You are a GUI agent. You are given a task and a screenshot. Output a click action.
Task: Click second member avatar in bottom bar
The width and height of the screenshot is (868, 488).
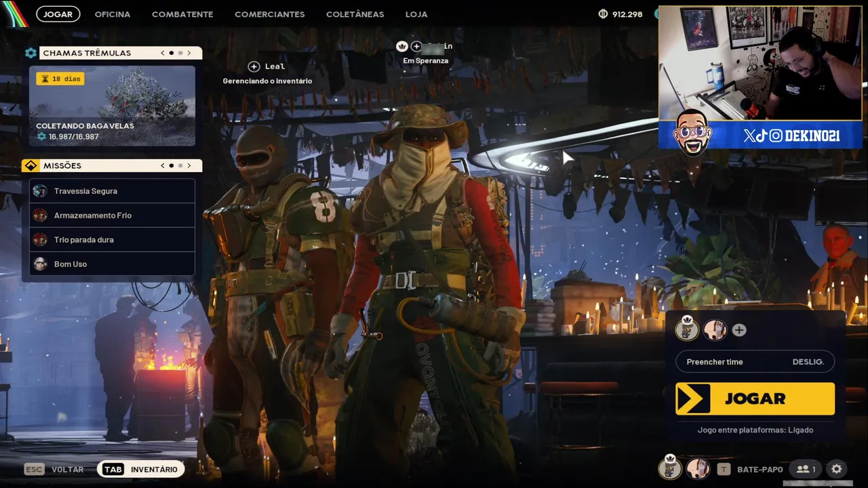pos(697,469)
